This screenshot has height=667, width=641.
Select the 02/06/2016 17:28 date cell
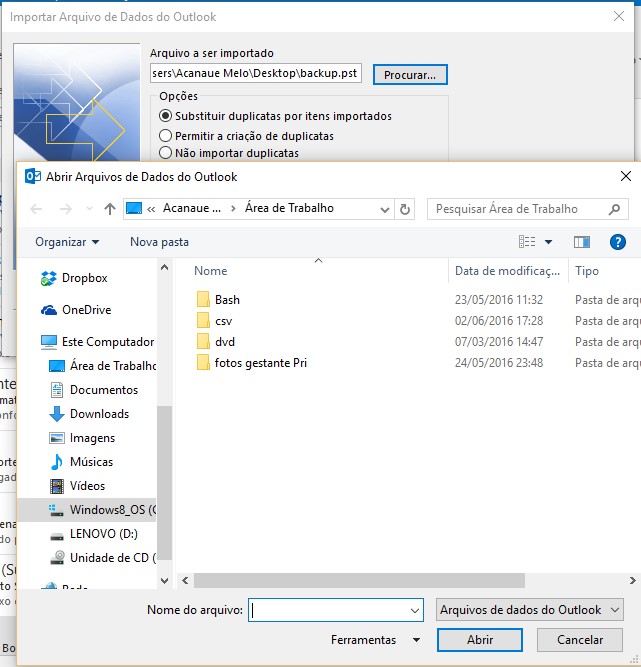click(x=499, y=320)
